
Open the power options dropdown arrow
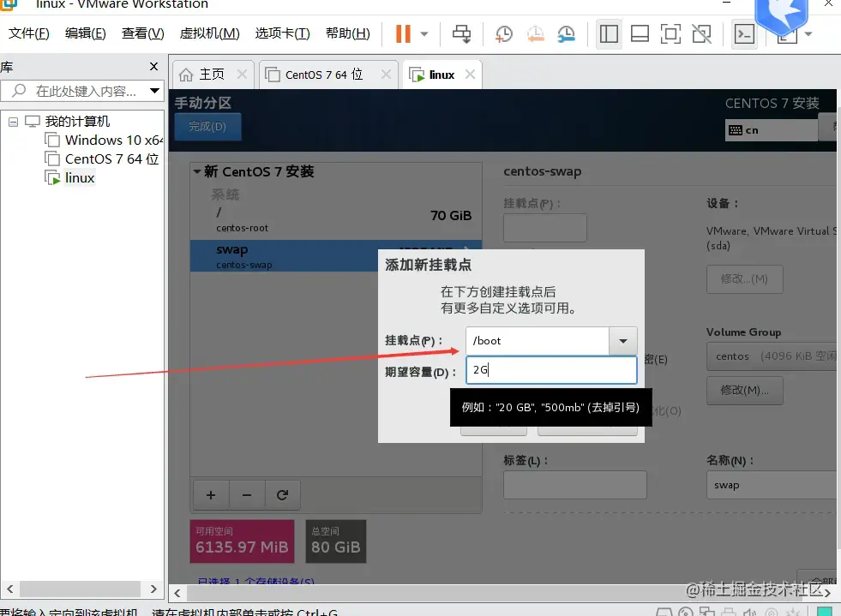point(424,33)
